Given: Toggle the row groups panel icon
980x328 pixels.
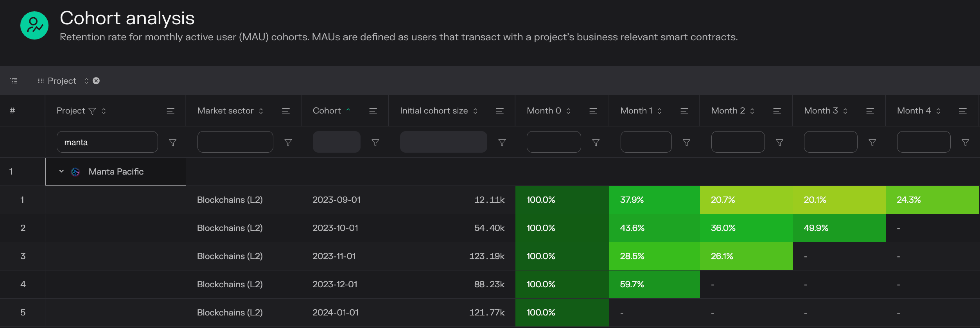Looking at the screenshot, I should tap(14, 81).
